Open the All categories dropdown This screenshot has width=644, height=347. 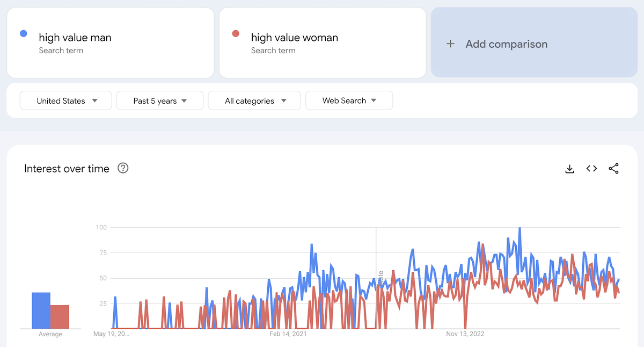coord(254,100)
